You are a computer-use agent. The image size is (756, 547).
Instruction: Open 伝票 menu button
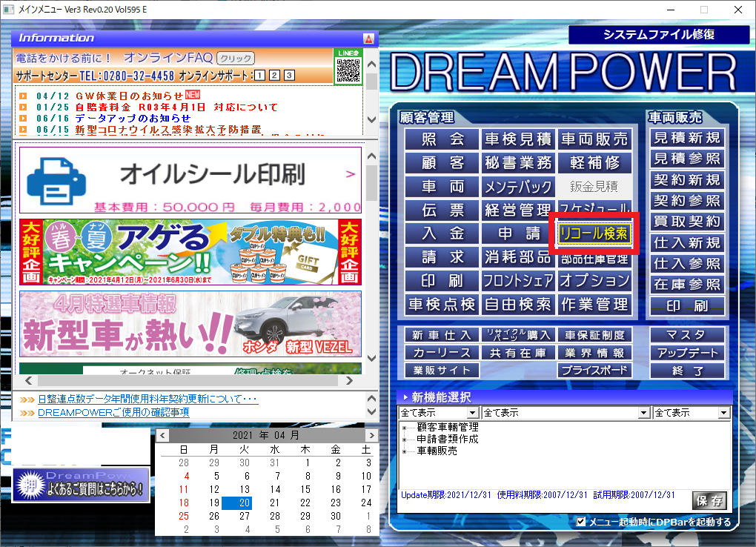point(442,210)
